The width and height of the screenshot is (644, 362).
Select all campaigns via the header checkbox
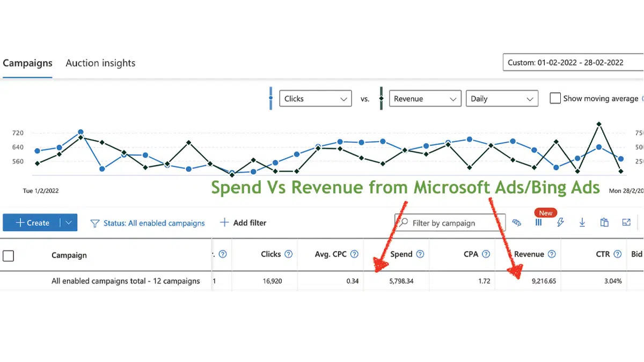click(9, 256)
